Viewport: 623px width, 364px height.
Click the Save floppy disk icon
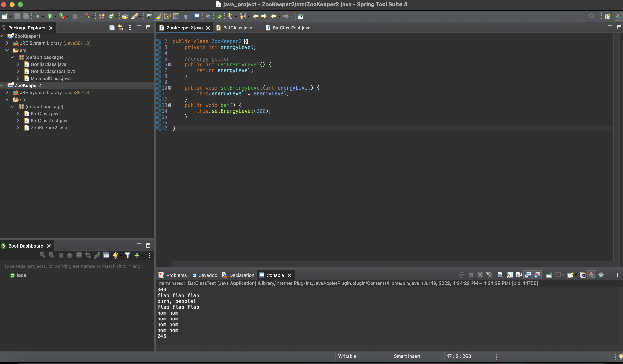coord(17,16)
